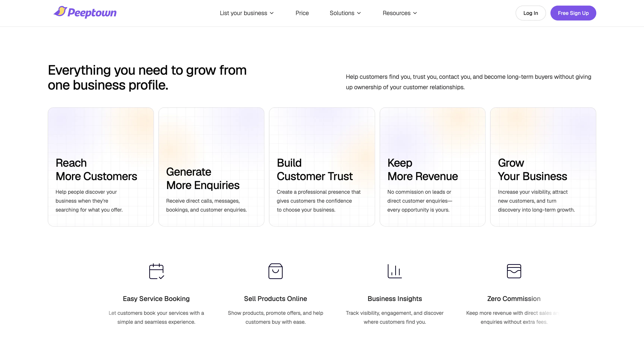Select the Grow Your Business card

pyautogui.click(x=543, y=167)
